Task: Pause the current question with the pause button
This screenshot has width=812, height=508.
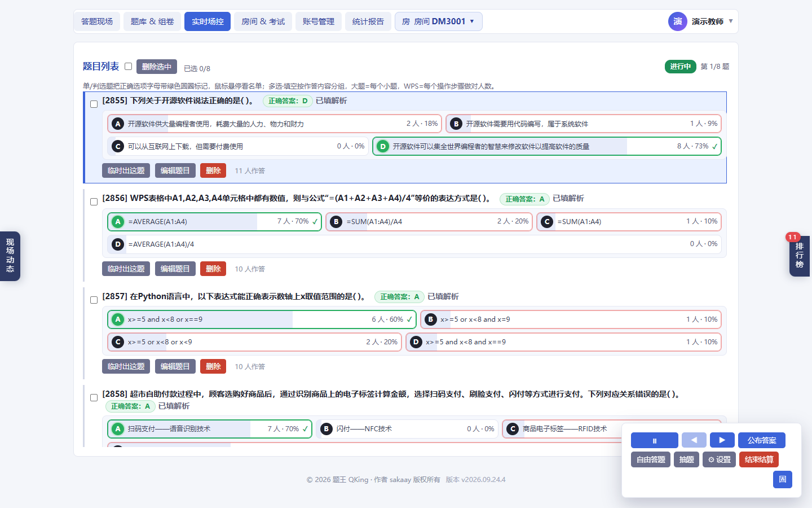Action: (x=654, y=440)
